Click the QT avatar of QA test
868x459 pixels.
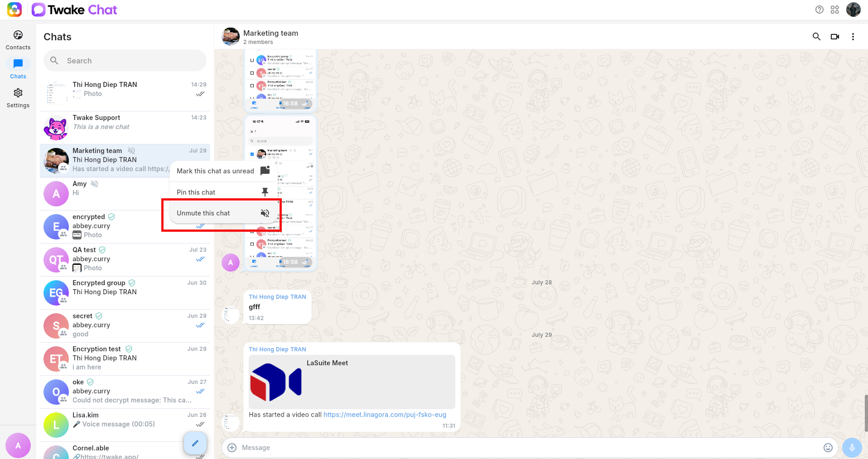[x=56, y=260]
